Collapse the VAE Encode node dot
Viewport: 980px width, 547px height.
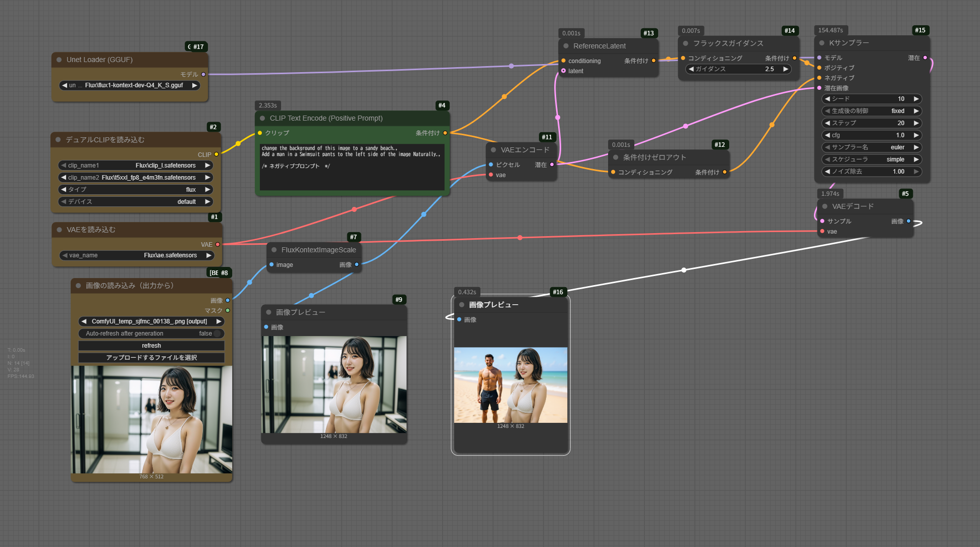click(x=494, y=150)
